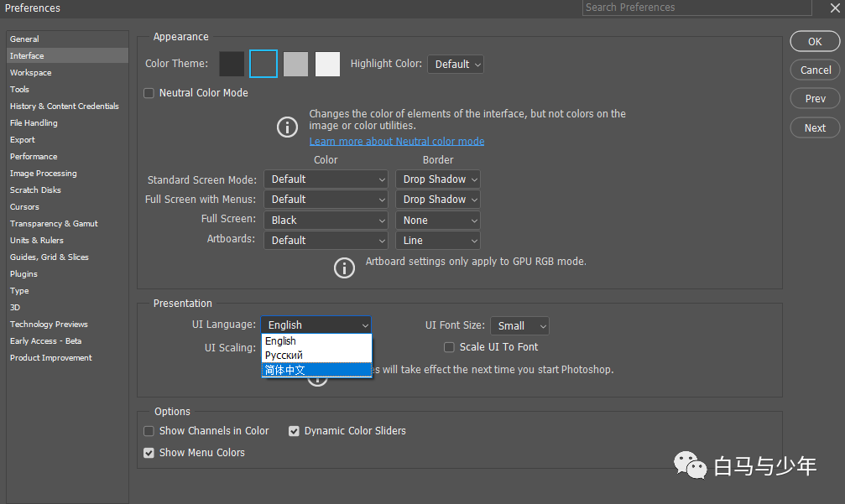Open Artboards color dropdown

pyautogui.click(x=326, y=240)
